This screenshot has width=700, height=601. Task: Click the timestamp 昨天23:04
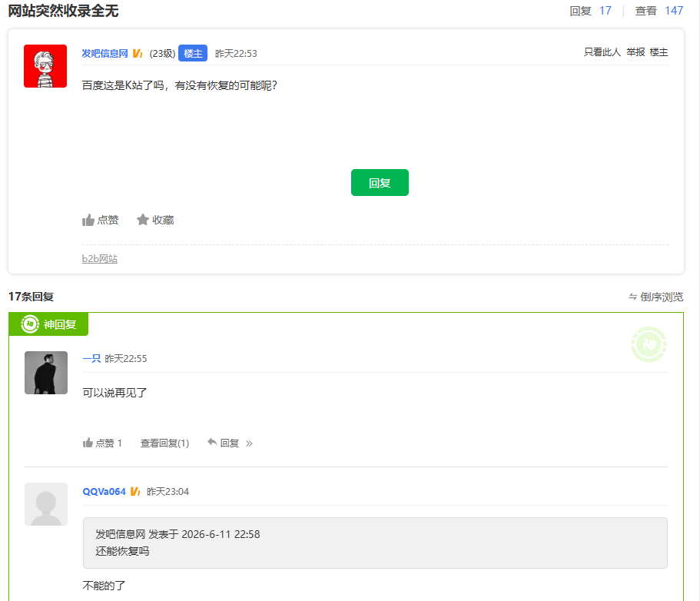(168, 492)
